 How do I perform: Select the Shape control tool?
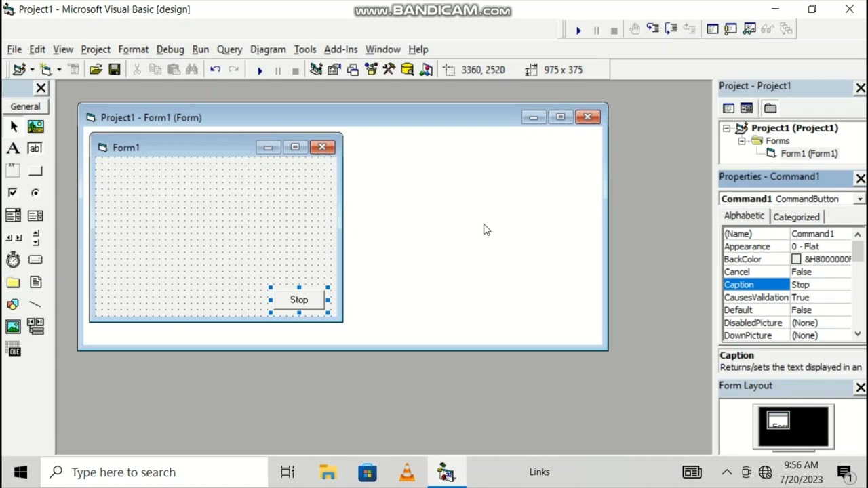(13, 304)
